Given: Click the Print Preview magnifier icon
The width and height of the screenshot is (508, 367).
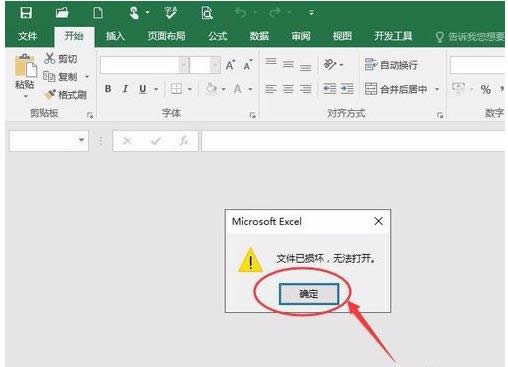Looking at the screenshot, I should pos(207,13).
